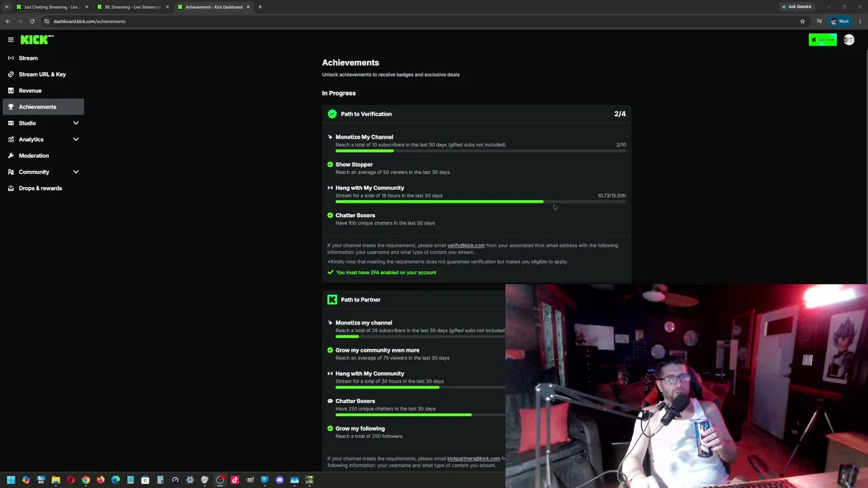Open Microsoft Edge from the taskbar

click(x=115, y=480)
